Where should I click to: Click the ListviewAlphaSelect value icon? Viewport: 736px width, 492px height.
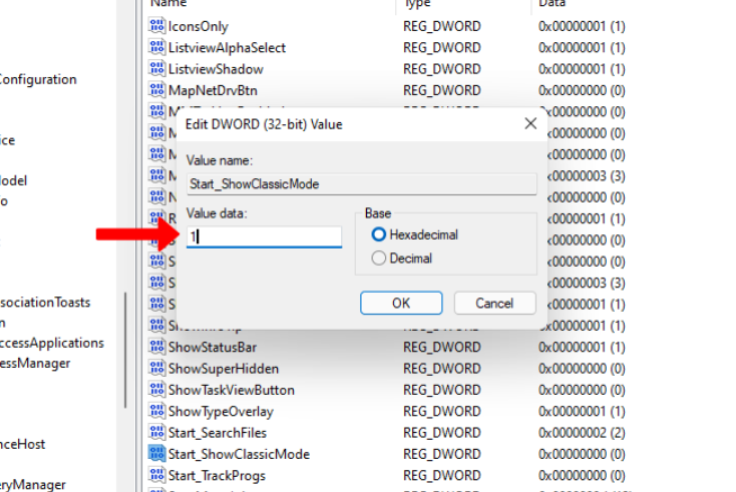157,47
